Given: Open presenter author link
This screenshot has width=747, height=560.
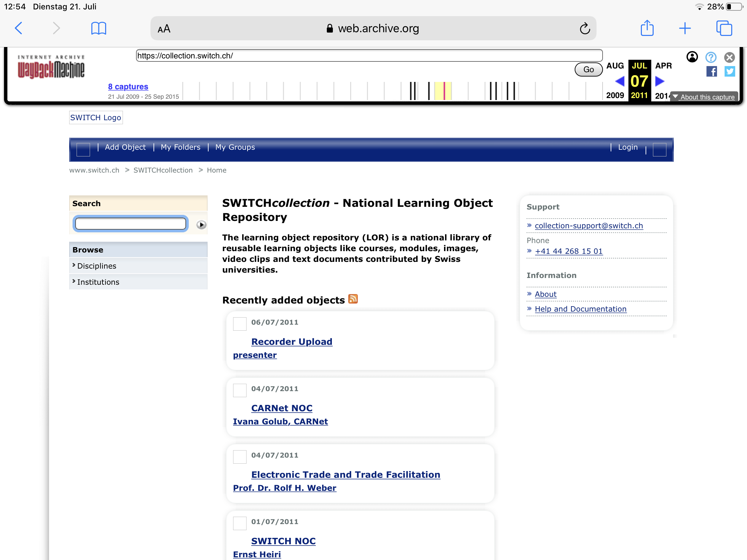Looking at the screenshot, I should click(x=255, y=355).
